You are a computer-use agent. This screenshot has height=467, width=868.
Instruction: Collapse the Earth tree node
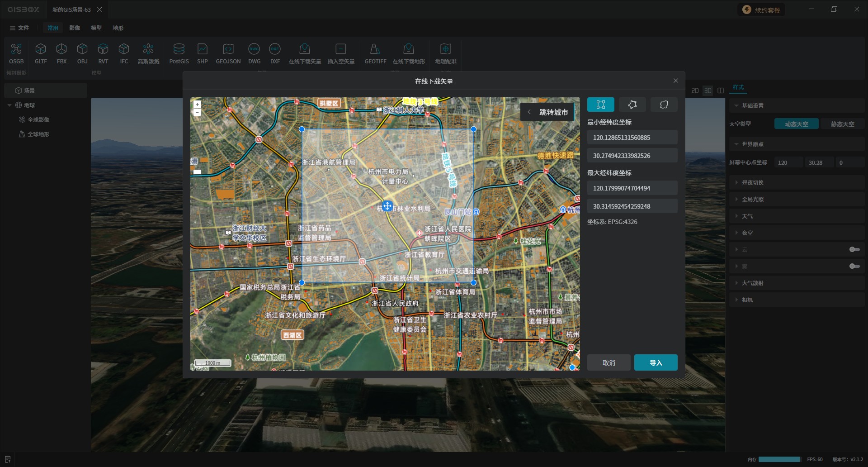9,105
